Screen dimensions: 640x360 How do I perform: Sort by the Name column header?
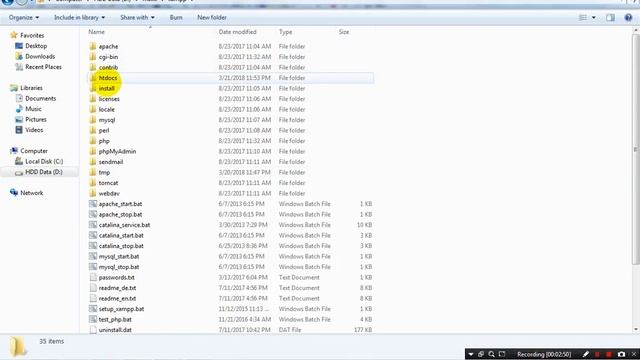pyautogui.click(x=97, y=32)
